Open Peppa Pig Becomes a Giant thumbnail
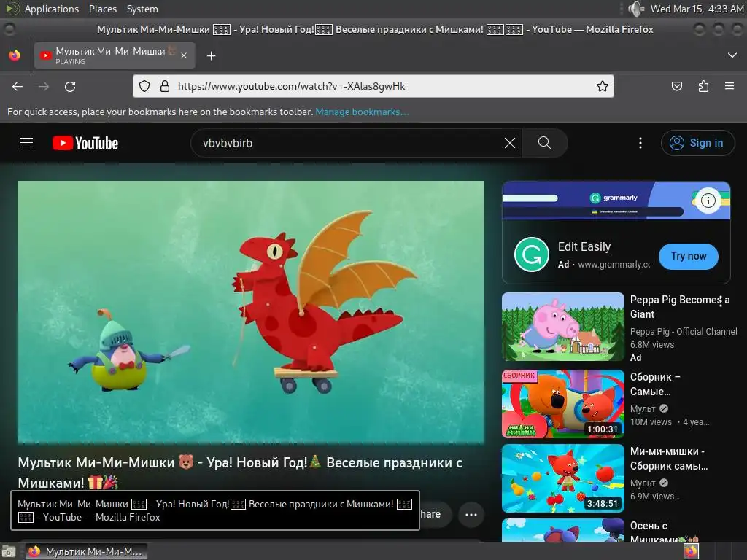This screenshot has width=747, height=560. click(562, 327)
